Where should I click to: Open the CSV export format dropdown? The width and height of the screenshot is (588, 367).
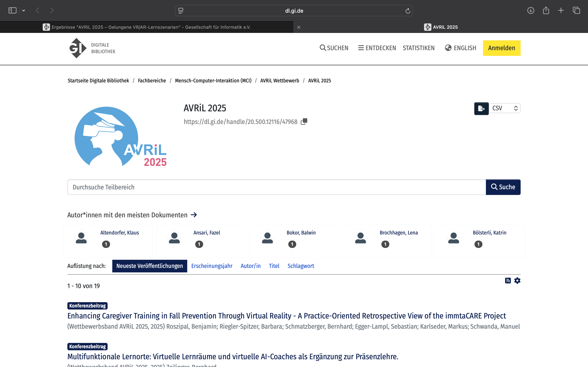[x=505, y=108]
